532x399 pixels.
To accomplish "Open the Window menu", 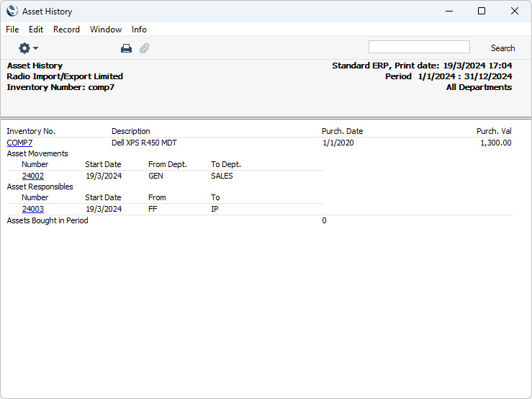I will pos(106,30).
